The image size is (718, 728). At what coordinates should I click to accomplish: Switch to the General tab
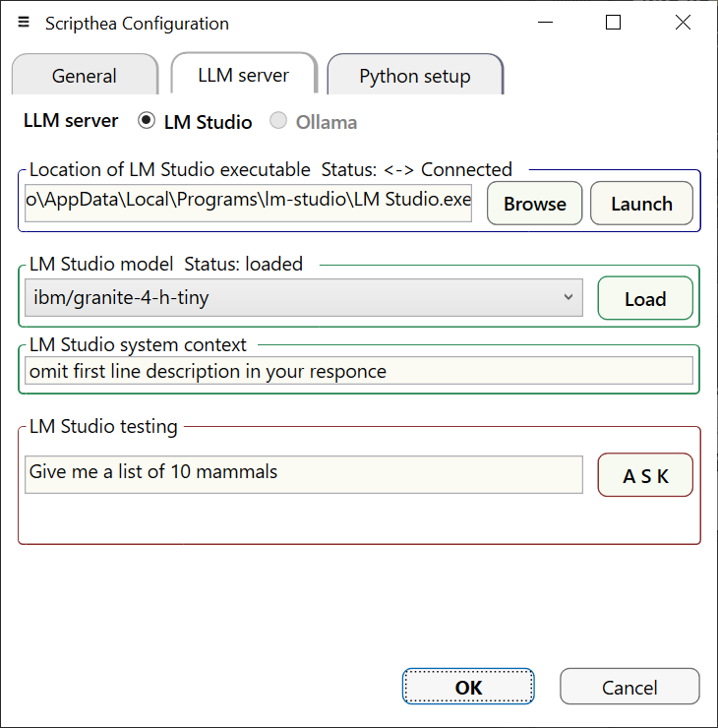[x=85, y=76]
